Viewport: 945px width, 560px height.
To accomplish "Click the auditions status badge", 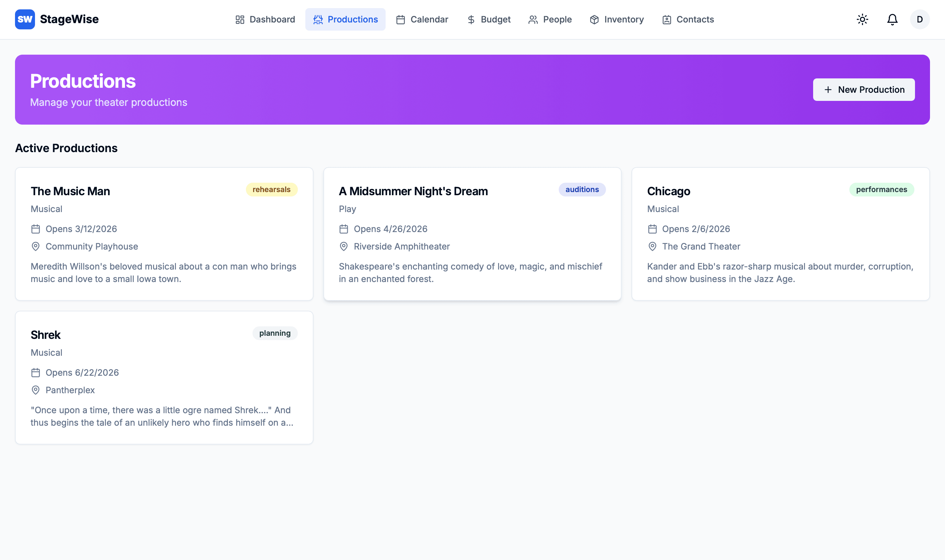I will click(582, 190).
